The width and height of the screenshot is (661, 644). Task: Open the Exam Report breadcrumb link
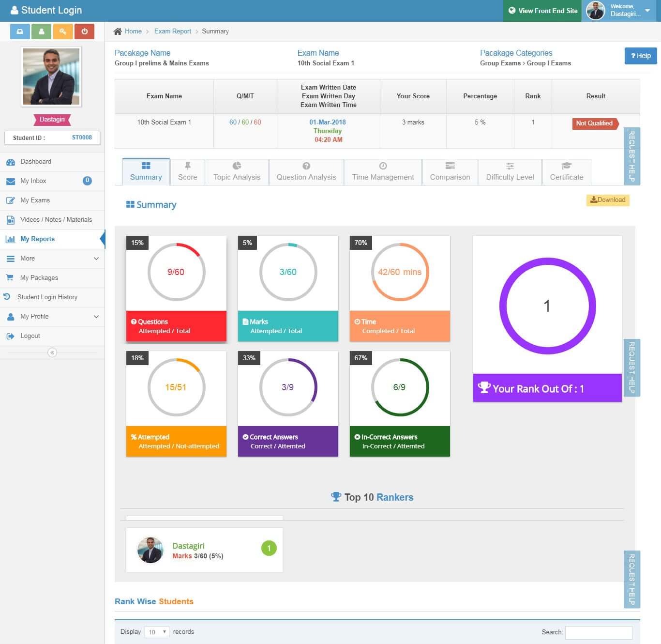(172, 31)
